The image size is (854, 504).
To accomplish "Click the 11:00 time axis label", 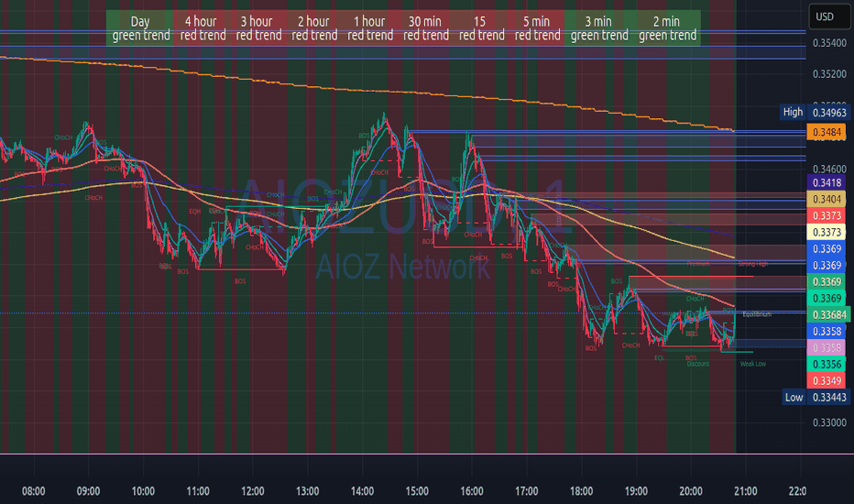I will (198, 491).
